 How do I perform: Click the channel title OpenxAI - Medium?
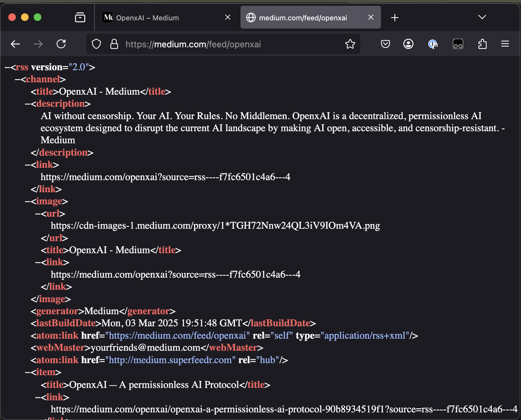click(x=99, y=91)
